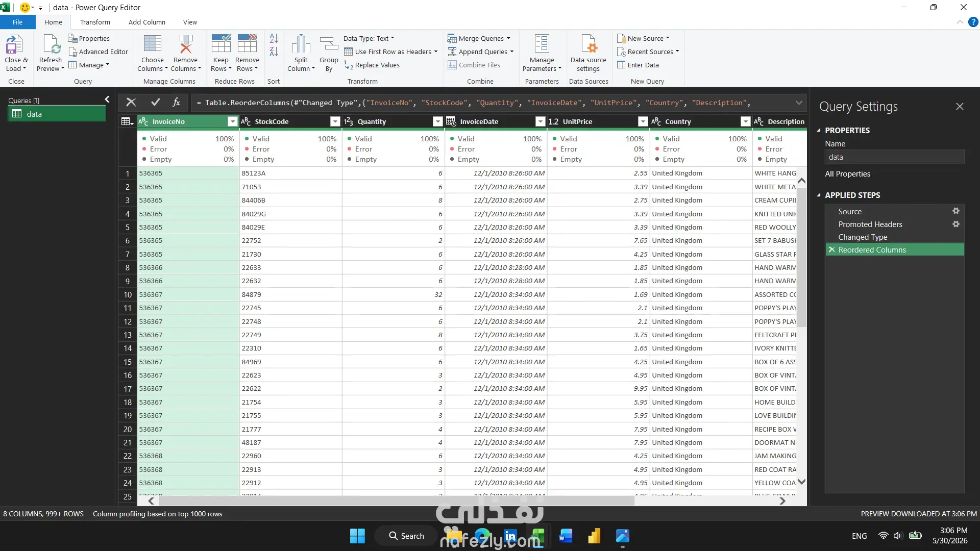Change the InvoiceNo column data type
The image size is (980, 551).
(x=143, y=121)
